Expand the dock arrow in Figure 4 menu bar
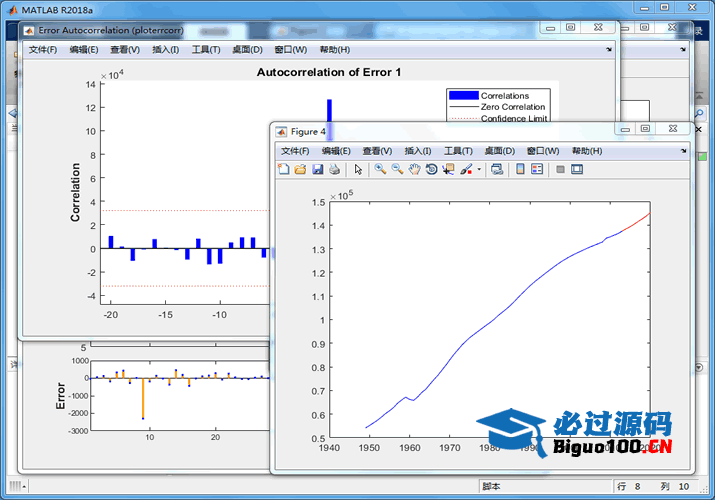Viewport: 715px width, 500px height. coord(684,151)
